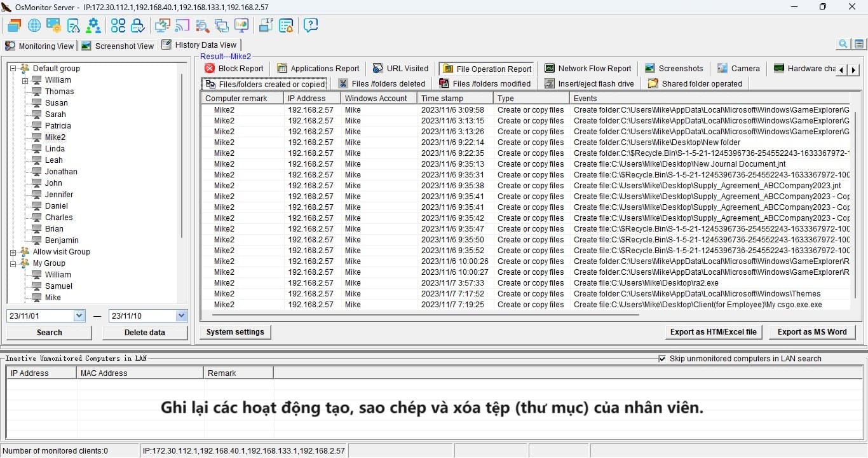Image resolution: width=868 pixels, height=458 pixels.
Task: Click the monitors with checkmark toolbar icon
Action: pos(163,25)
